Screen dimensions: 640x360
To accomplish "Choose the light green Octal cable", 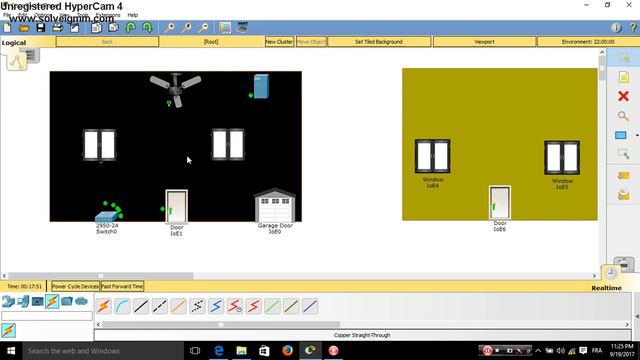I will pos(272,306).
